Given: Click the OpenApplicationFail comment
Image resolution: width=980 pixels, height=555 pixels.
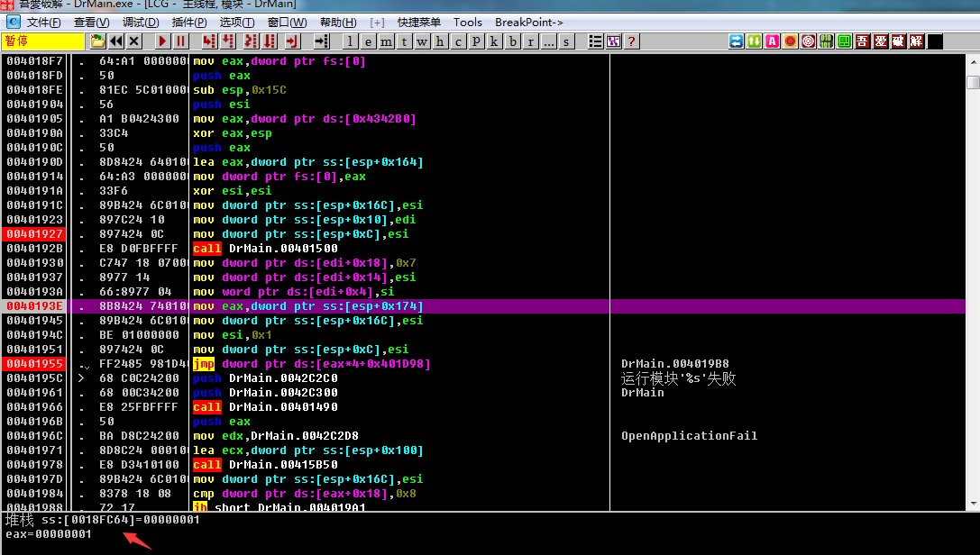Looking at the screenshot, I should coord(689,436).
